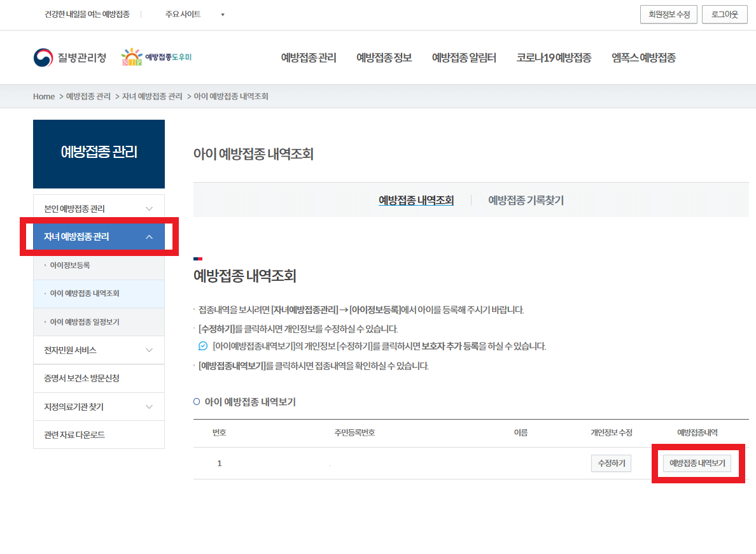Viewport: 756px width, 554px height.
Task: Go to Home in breadcrumb
Action: pos(44,97)
